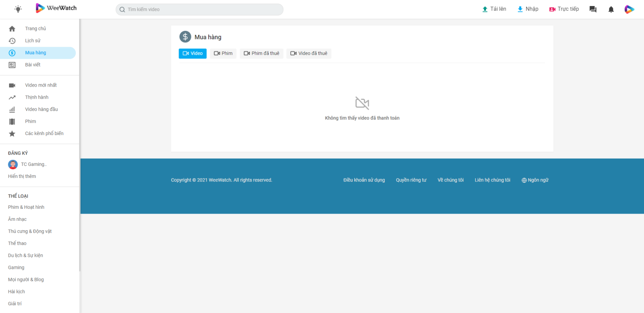Select the Video đã thuê tab
Viewport: 644px width, 313px height.
tap(309, 54)
